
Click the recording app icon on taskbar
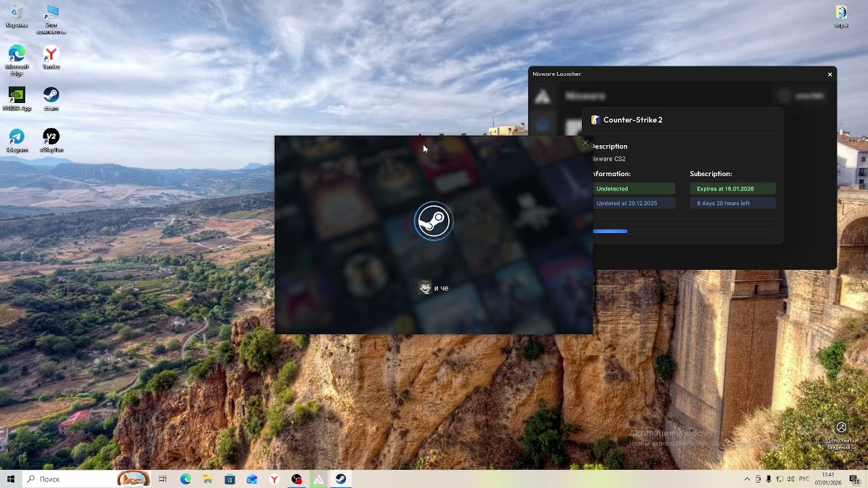[296, 479]
